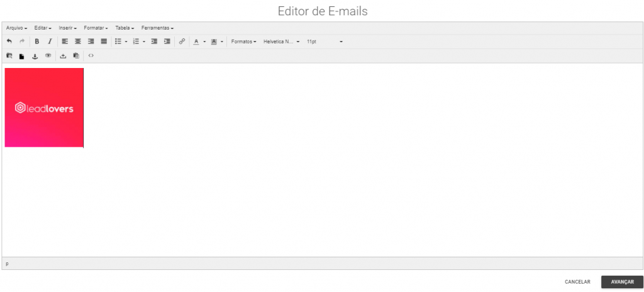The width and height of the screenshot is (644, 292).
Task: Select the leadlovers logo image
Action: [x=44, y=108]
